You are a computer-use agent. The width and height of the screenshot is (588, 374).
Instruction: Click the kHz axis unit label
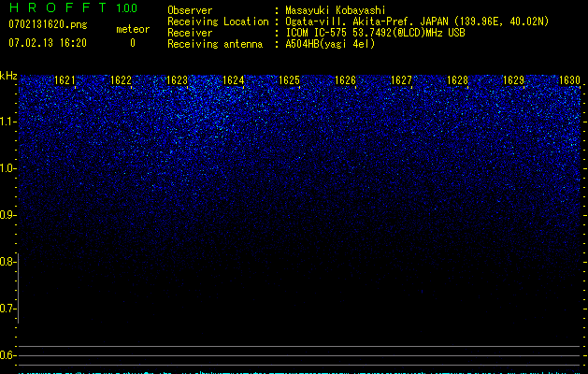[8, 76]
